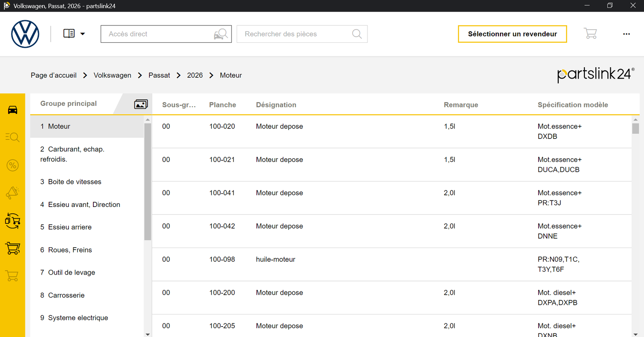Click the Volkswagen logo
The width and height of the screenshot is (644, 337).
pos(25,34)
